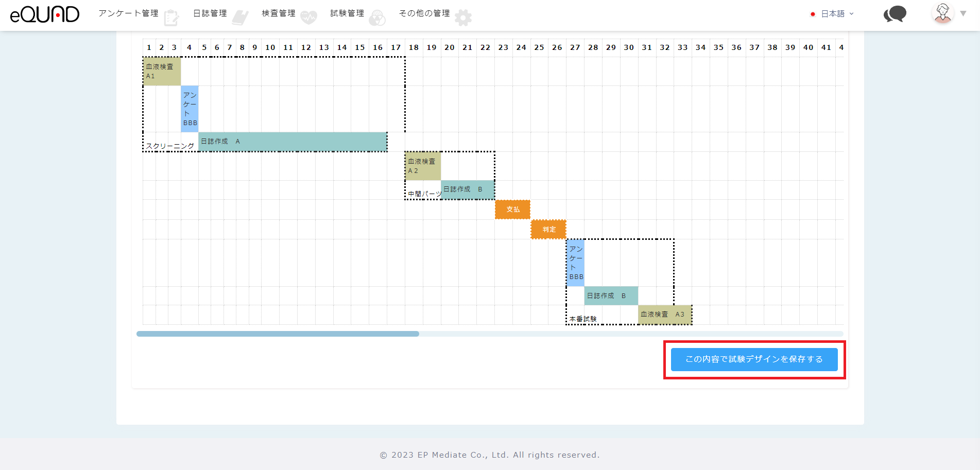Click the notebook icon beside 日誌管理
This screenshot has height=470, width=980.
pos(240,18)
